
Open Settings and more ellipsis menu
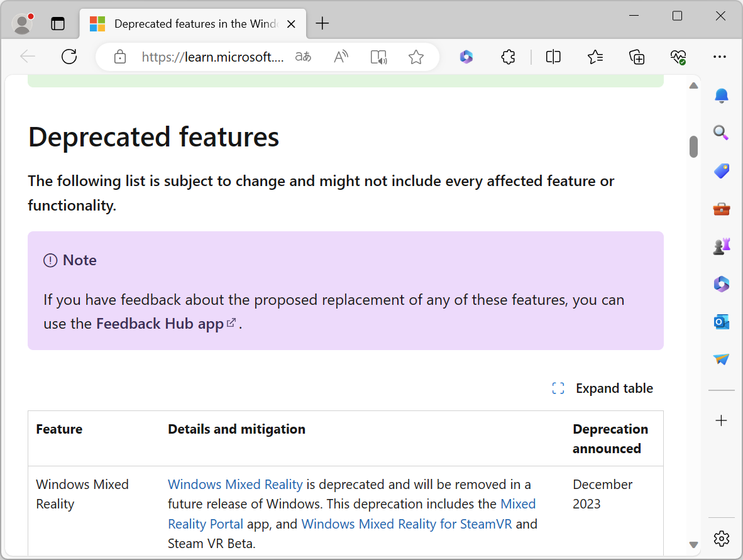(x=720, y=57)
